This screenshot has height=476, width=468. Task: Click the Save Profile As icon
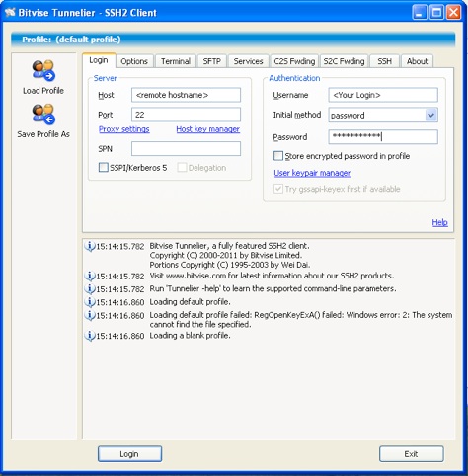43,114
